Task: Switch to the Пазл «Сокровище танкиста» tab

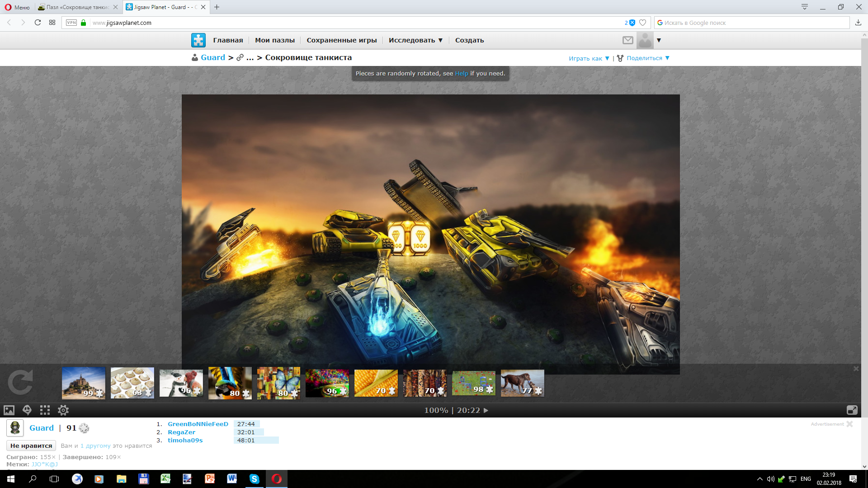Action: (x=78, y=7)
